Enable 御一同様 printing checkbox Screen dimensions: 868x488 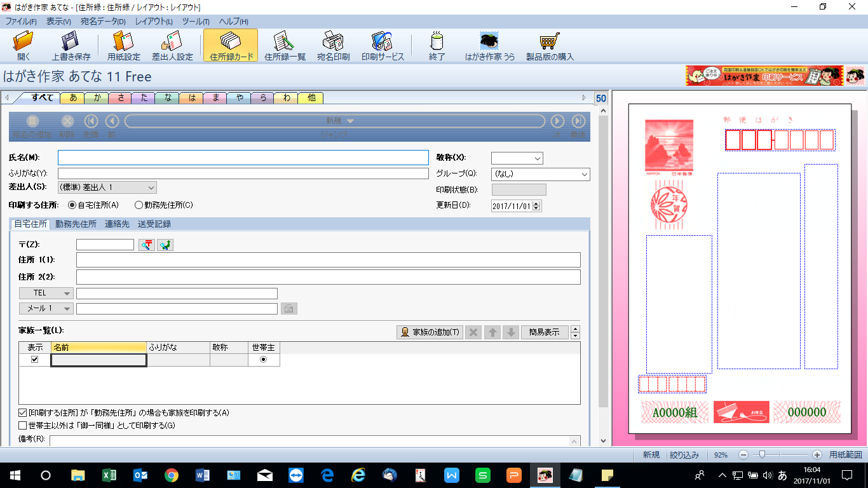23,426
